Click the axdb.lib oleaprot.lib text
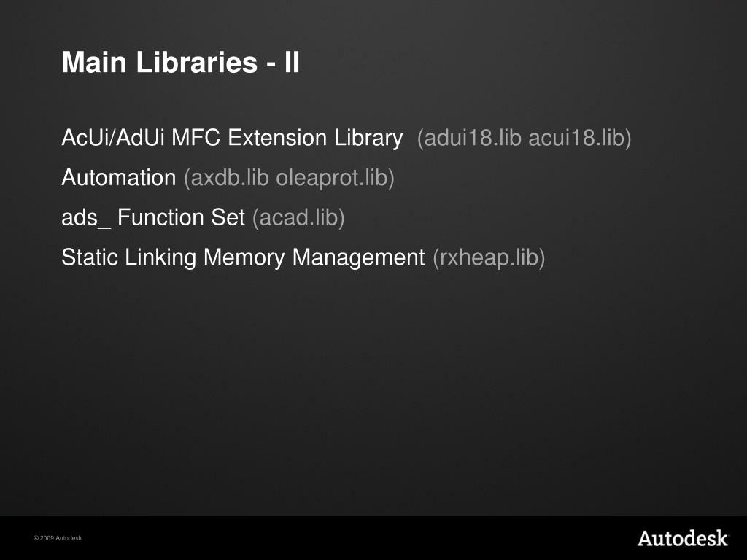Viewport: 747px width, 560px height. point(289,178)
